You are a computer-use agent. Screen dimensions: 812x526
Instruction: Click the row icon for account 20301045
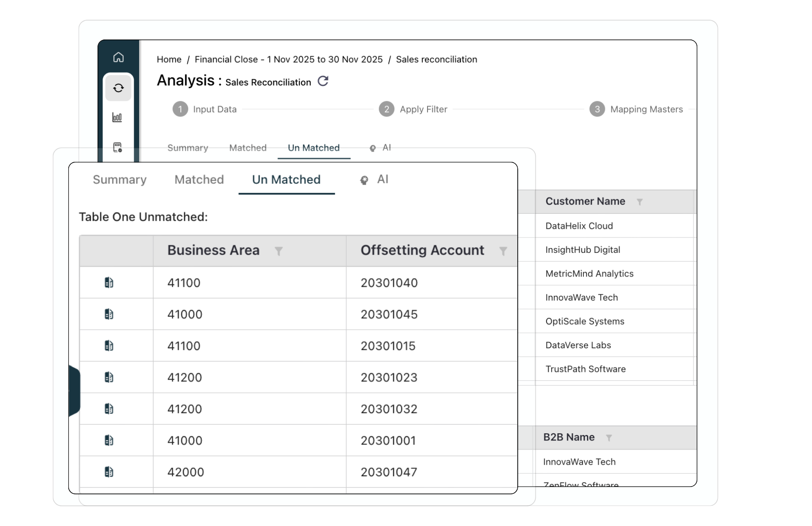(109, 314)
